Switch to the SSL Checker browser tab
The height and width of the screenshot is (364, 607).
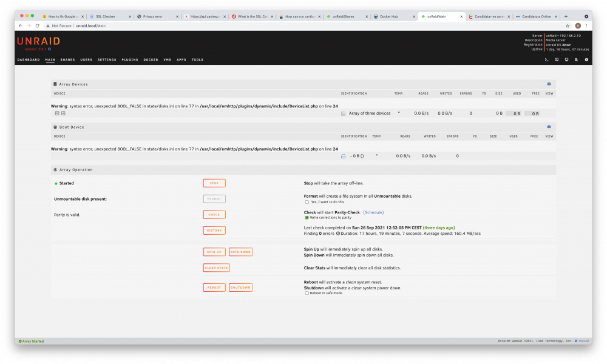[110, 16]
